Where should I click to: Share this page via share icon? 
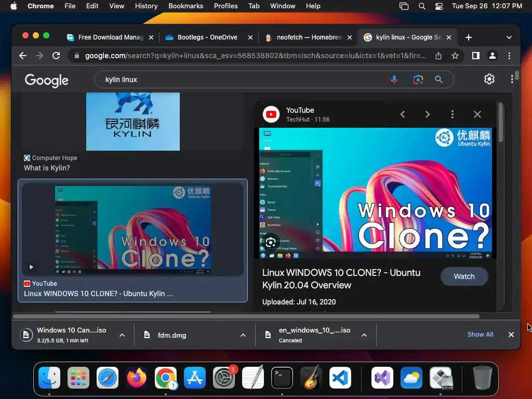click(438, 56)
